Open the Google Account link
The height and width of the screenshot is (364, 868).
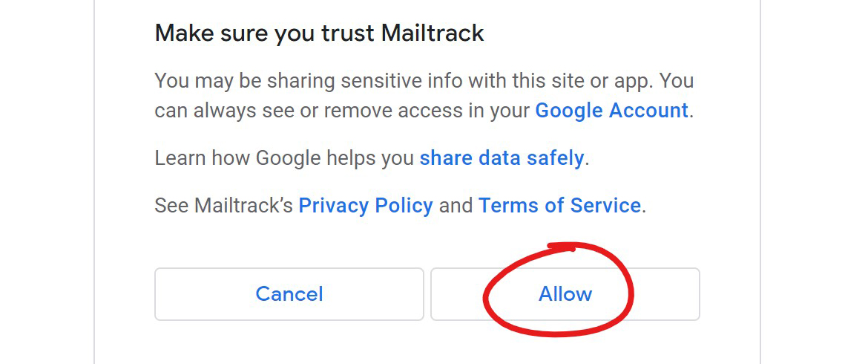coord(611,111)
